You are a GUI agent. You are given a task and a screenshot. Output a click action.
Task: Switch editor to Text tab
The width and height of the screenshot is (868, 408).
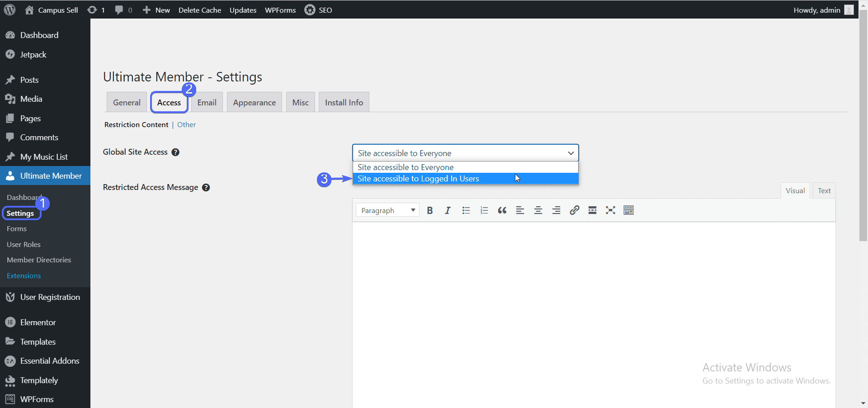click(x=824, y=190)
